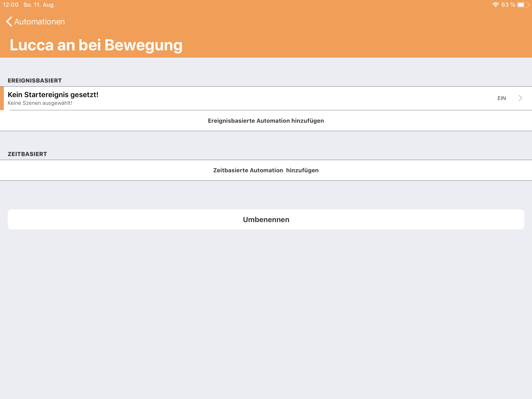Expand event row via right chevron
532x399 pixels.
(x=520, y=98)
